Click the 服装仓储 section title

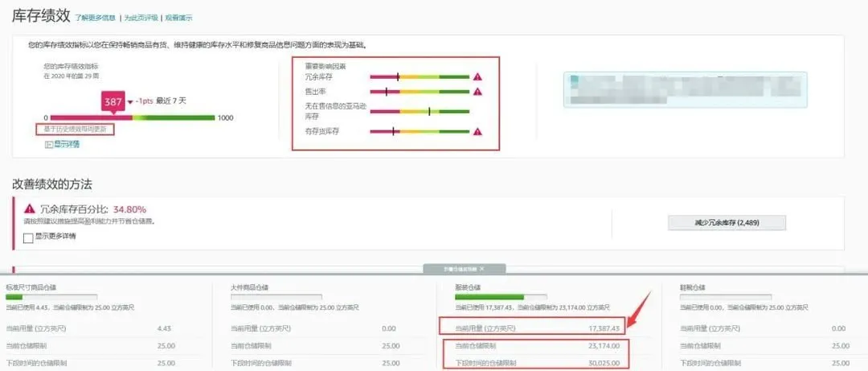point(469,288)
